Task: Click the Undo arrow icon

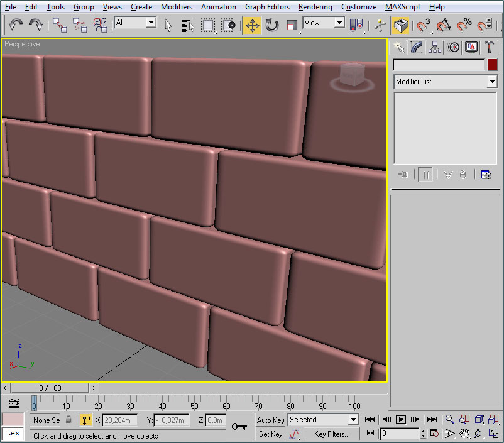Action: click(x=15, y=25)
